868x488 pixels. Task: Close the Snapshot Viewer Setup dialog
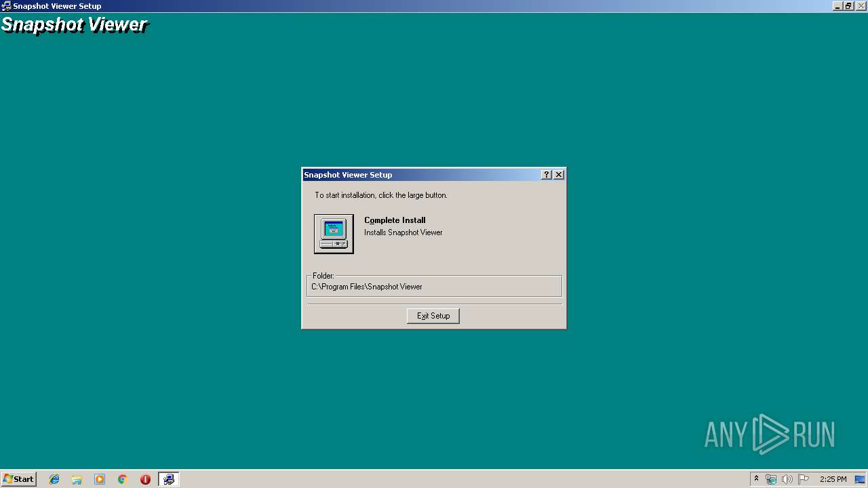tap(559, 175)
